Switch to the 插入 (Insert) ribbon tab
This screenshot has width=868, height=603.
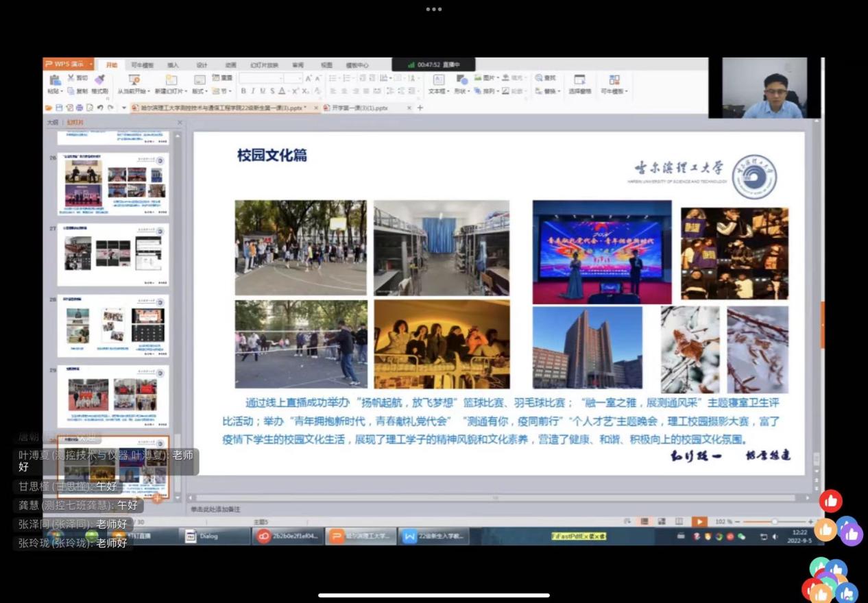173,65
